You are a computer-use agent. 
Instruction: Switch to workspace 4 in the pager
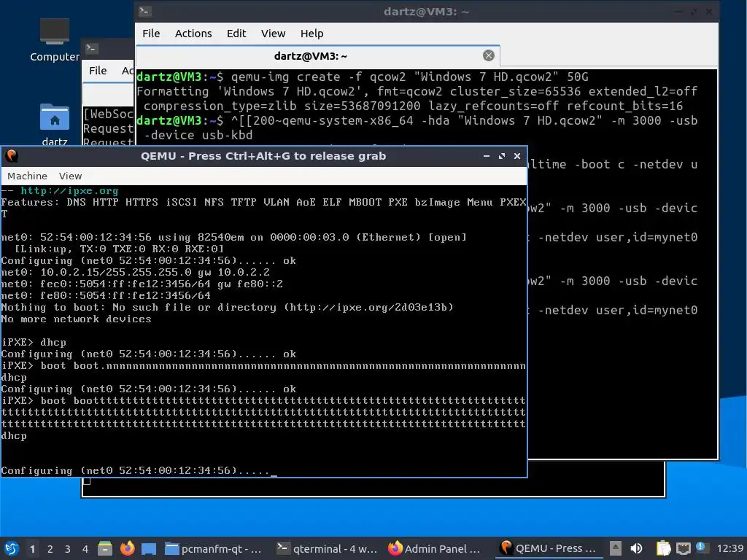coord(85,549)
